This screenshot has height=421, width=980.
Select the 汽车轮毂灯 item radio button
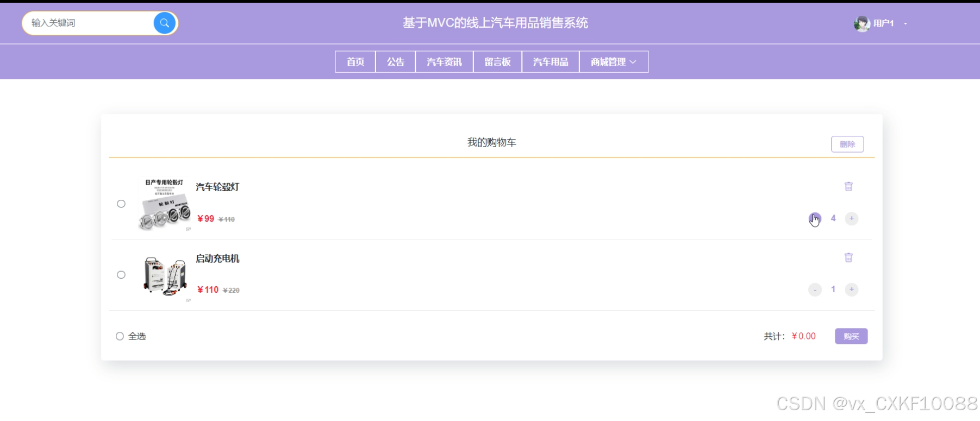click(x=121, y=204)
